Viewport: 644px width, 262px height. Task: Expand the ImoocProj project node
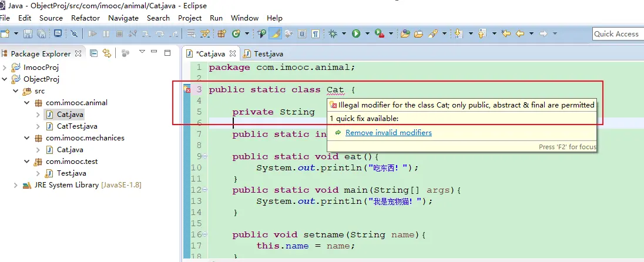pos(5,68)
